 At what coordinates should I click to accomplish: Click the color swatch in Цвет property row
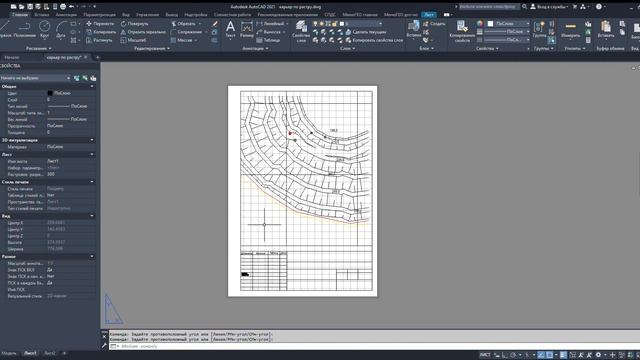pyautogui.click(x=50, y=93)
